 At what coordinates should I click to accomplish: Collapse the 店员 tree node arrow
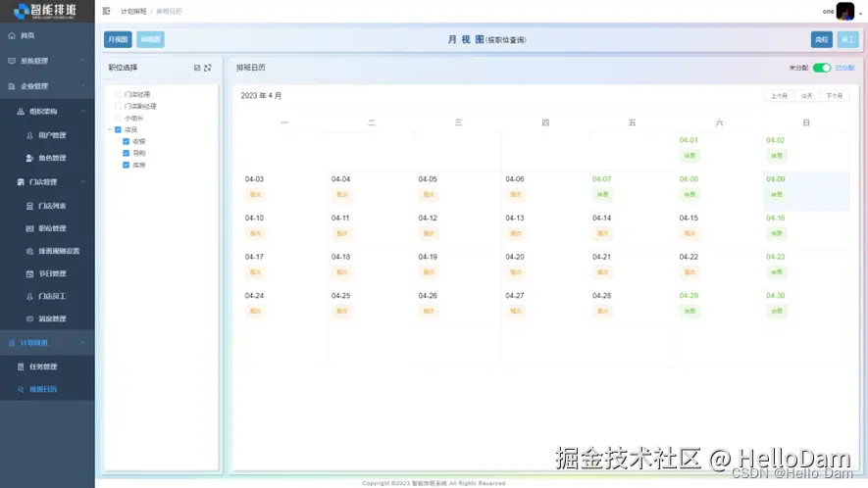[110, 129]
